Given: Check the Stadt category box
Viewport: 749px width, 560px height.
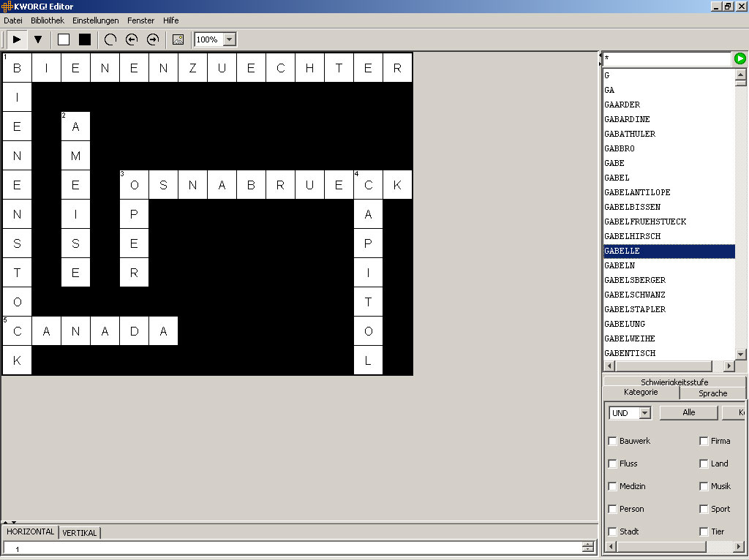Looking at the screenshot, I should pos(613,531).
